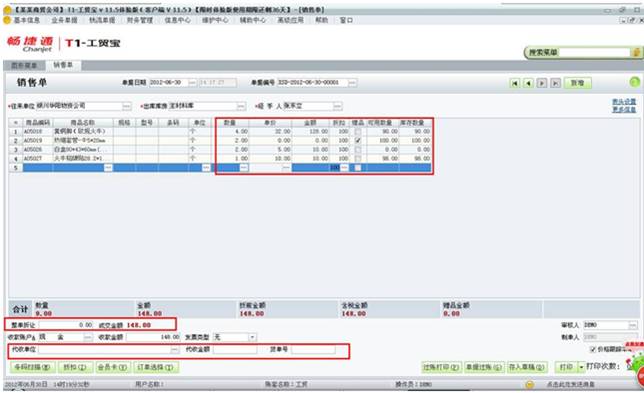Go to last record arrow
644x393 pixels.
pos(555,83)
